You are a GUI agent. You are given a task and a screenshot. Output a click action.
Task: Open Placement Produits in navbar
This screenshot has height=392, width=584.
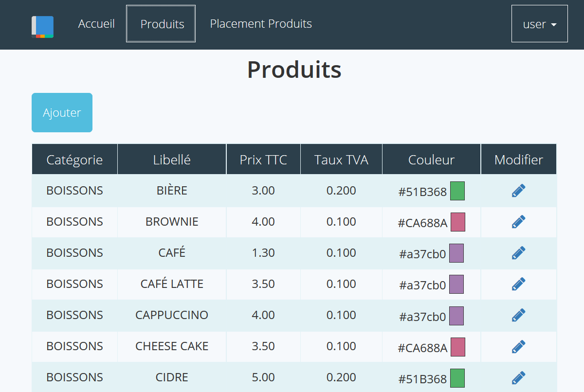pos(261,24)
